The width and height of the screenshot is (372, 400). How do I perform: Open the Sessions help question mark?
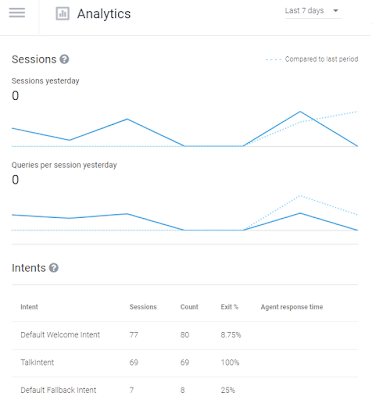(64, 59)
